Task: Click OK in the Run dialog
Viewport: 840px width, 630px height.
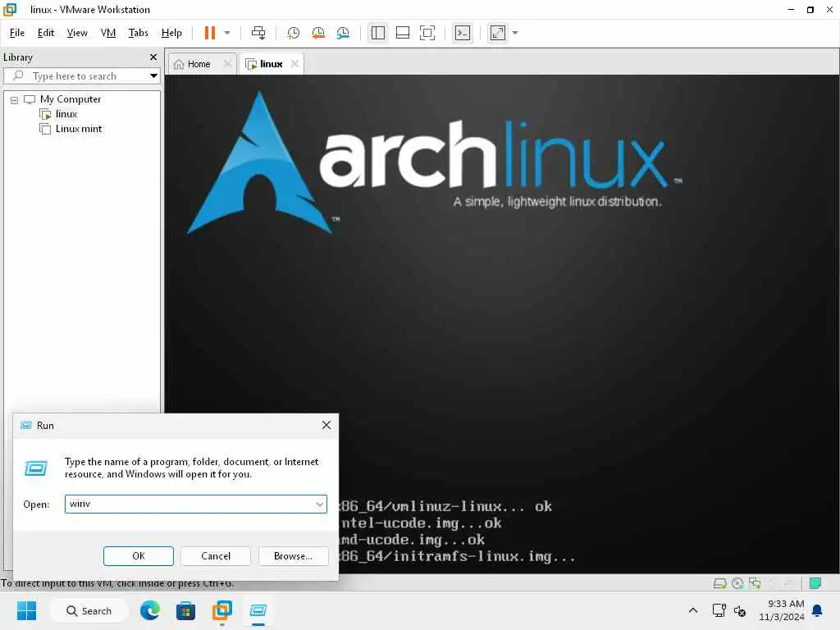Action: pos(138,556)
